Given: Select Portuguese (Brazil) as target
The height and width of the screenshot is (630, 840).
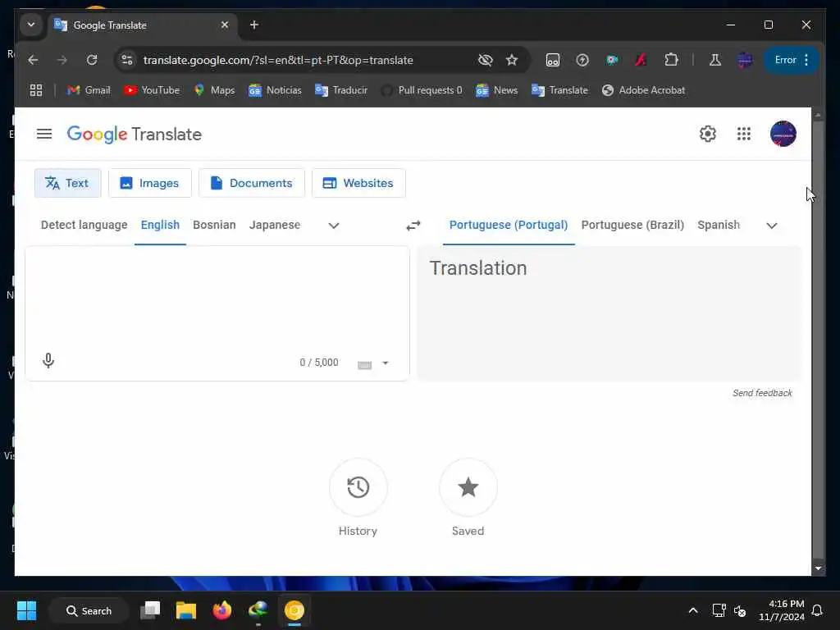Looking at the screenshot, I should point(632,225).
